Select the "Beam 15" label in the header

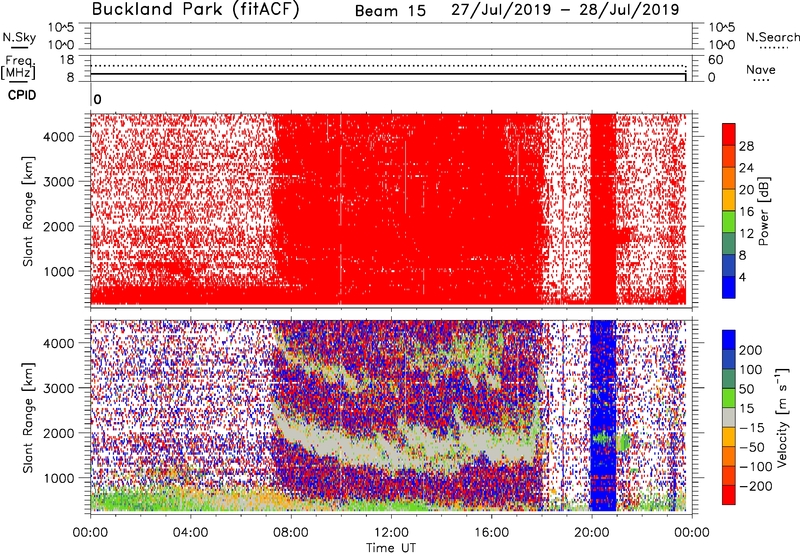pos(390,11)
